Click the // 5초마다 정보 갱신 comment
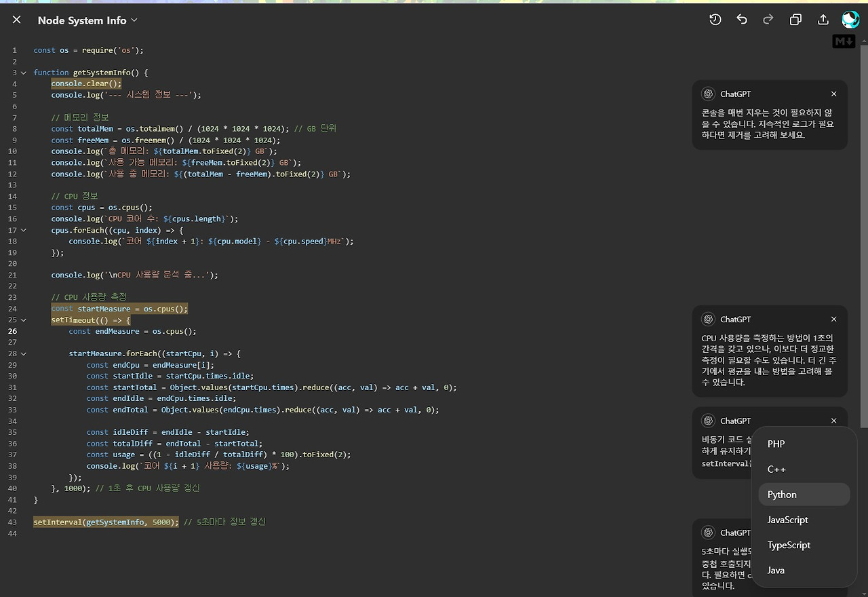 224,522
